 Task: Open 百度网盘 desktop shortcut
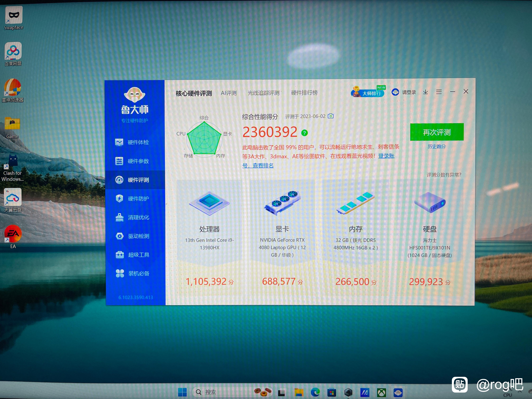13,54
